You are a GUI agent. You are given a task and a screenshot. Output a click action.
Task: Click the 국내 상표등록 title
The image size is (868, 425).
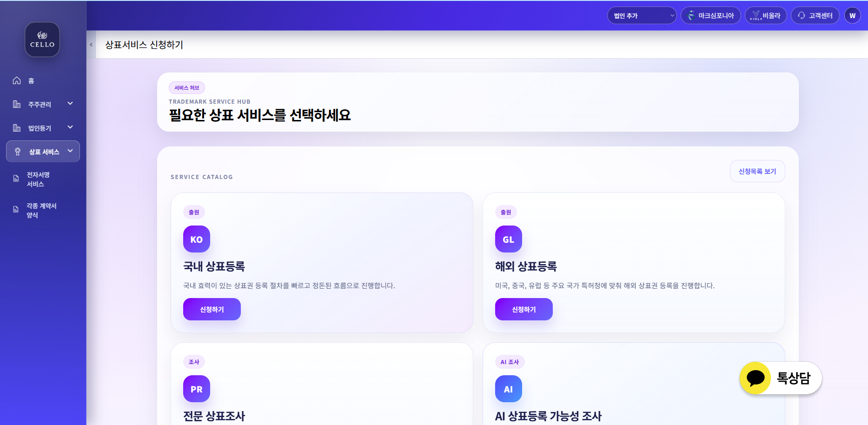[214, 266]
